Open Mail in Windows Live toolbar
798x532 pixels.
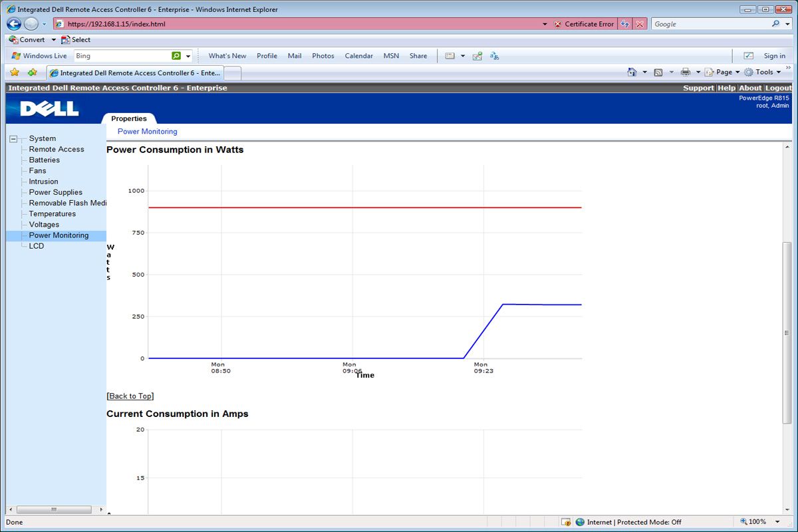point(295,56)
